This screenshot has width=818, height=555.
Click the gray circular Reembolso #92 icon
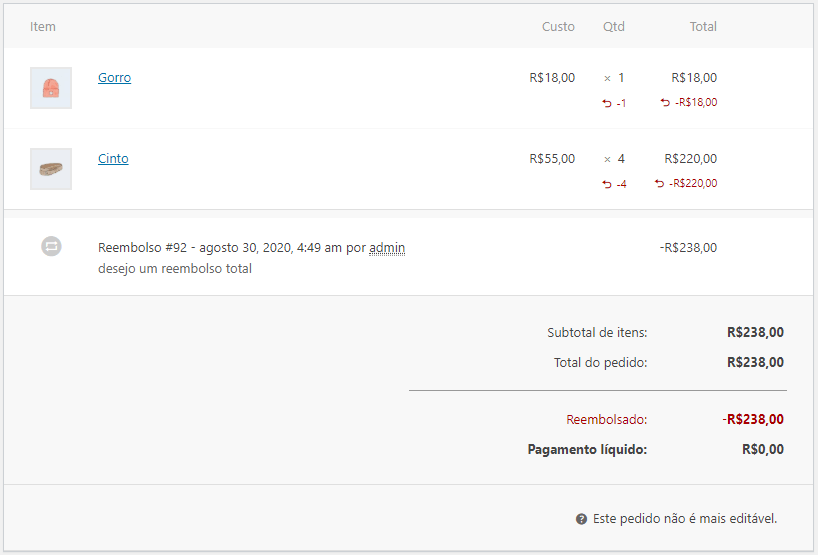pyautogui.click(x=52, y=246)
